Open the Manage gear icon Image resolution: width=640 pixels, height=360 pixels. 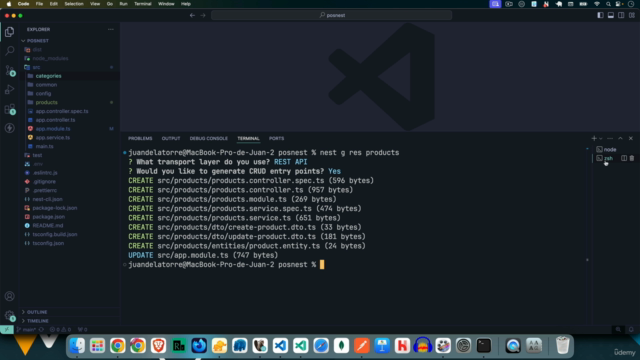coord(9,315)
